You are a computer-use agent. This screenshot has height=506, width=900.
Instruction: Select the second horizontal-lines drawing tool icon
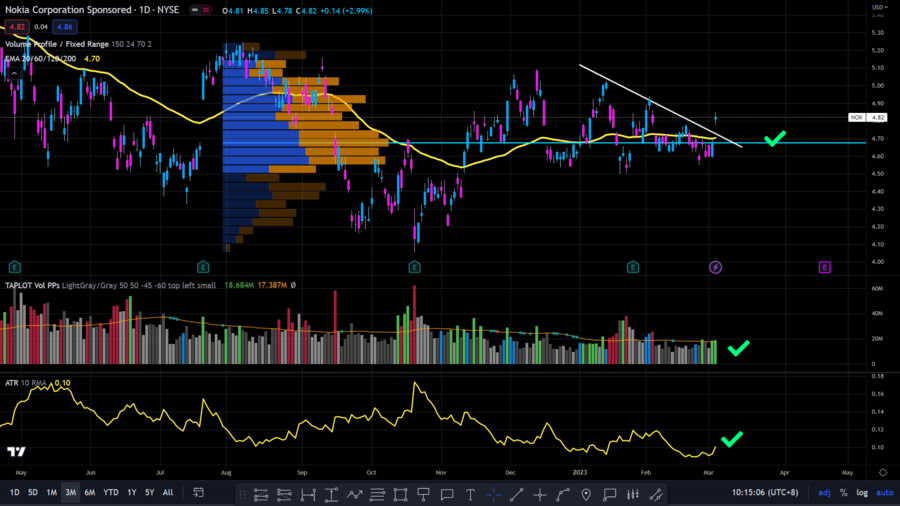coord(284,494)
